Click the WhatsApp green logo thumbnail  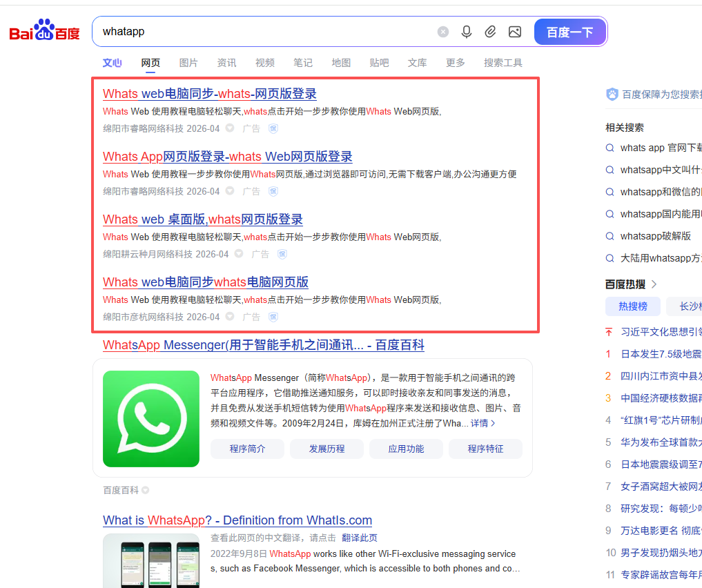point(151,419)
